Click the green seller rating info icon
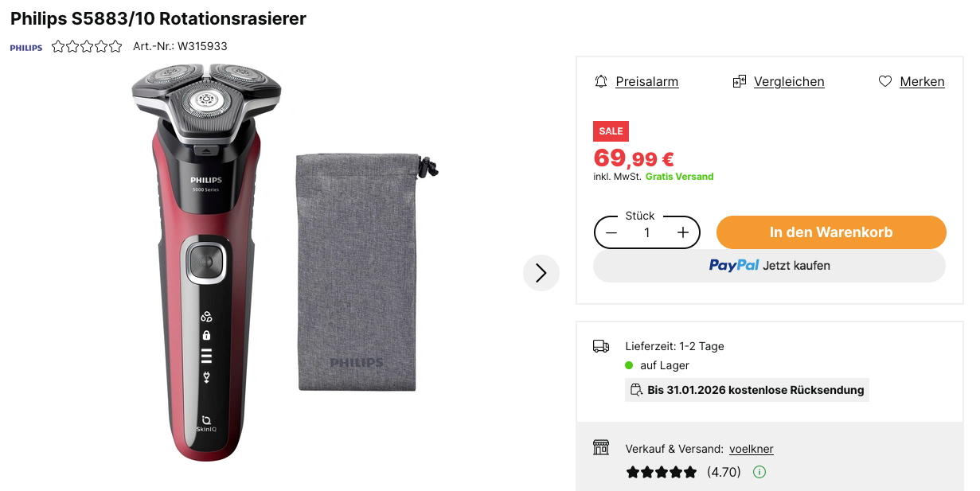The height and width of the screenshot is (491, 980). pos(759,472)
